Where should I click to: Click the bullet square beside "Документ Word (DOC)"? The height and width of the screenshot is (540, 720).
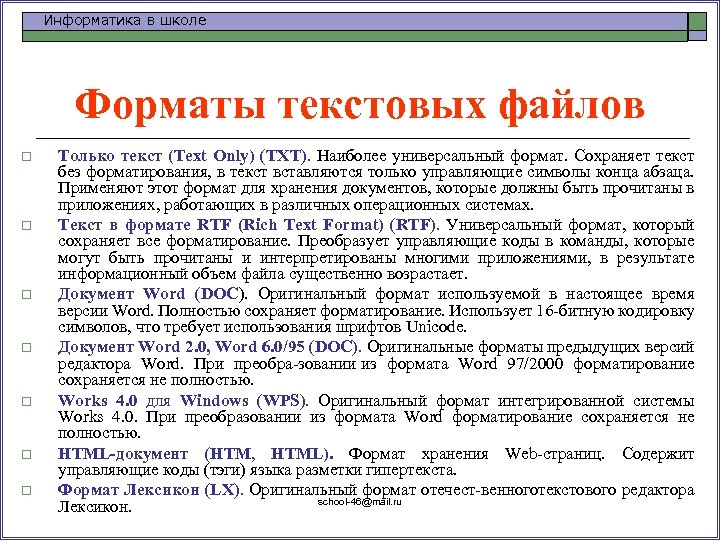[x=27, y=294]
